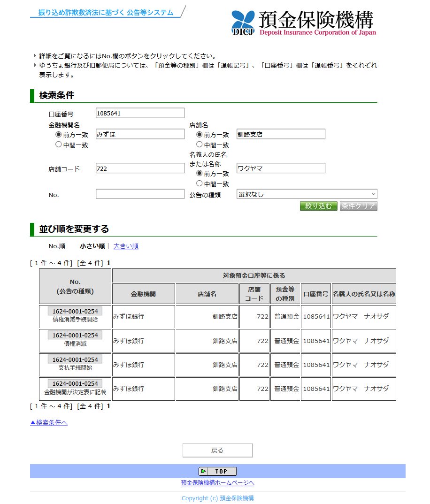Click the 振り込め詐欺救済法に基づく 公告等システム title

(x=106, y=13)
